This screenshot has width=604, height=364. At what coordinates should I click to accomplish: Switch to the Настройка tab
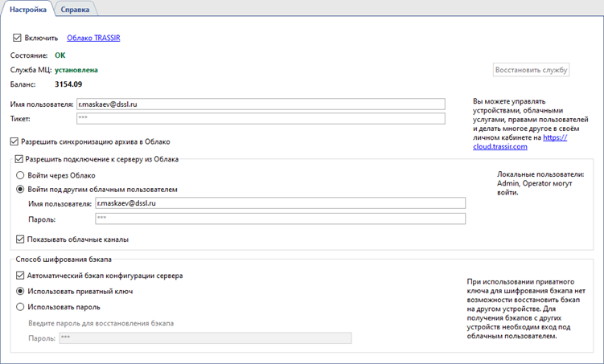28,10
